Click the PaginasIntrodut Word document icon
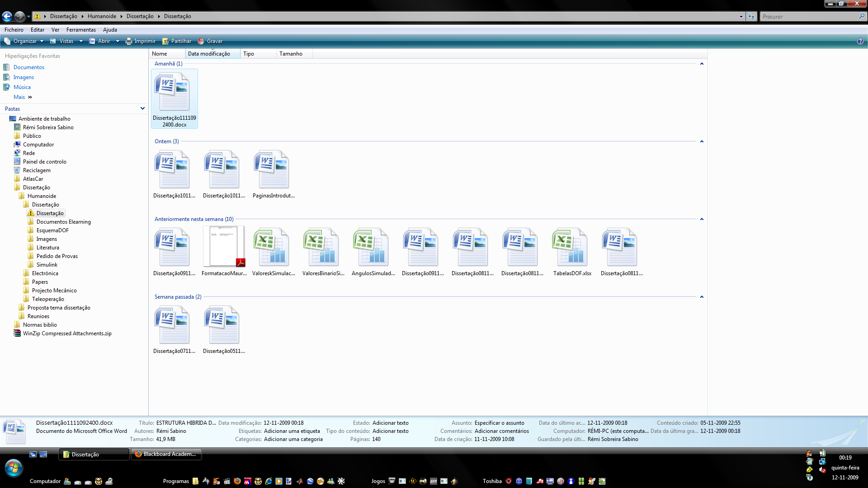 (272, 169)
